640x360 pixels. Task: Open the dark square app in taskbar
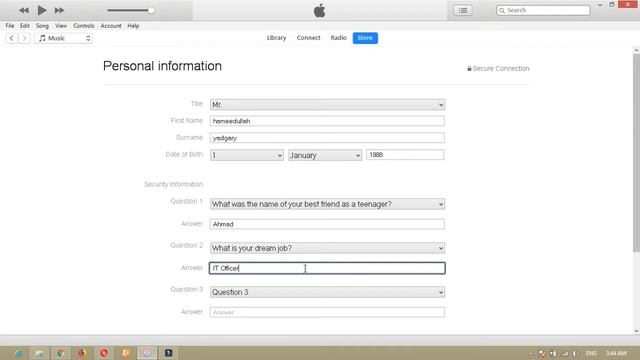tap(169, 353)
